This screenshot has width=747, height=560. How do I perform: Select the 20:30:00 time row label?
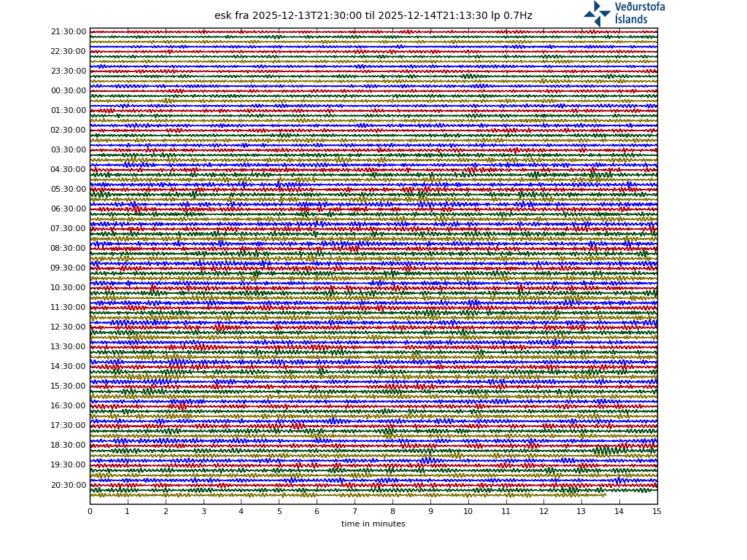(69, 486)
